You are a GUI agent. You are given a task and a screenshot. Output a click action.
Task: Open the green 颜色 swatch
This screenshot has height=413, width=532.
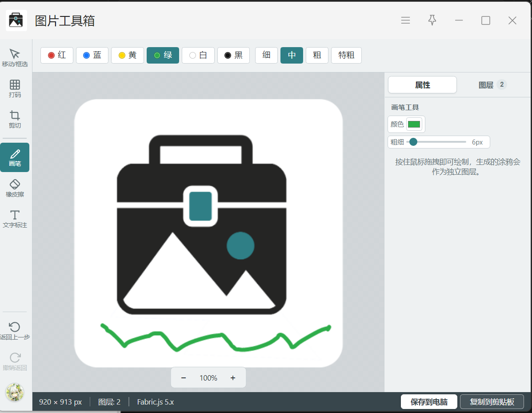[414, 124]
